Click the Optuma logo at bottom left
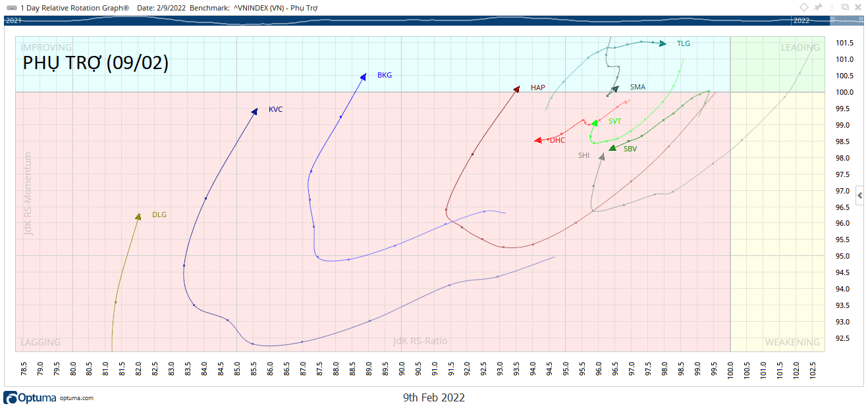Viewport: 868px width, 408px height. [x=30, y=397]
